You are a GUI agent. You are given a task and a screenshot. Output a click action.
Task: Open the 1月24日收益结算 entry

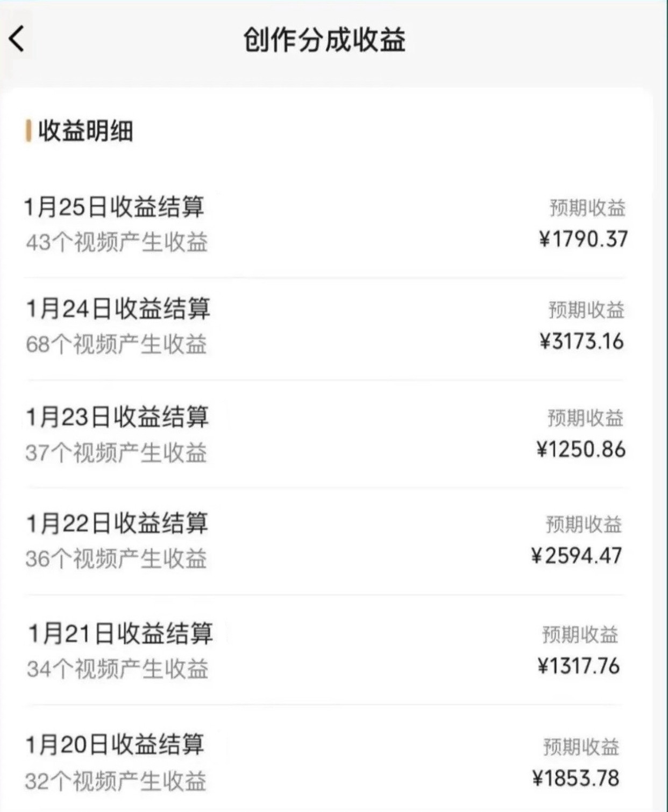(x=118, y=309)
